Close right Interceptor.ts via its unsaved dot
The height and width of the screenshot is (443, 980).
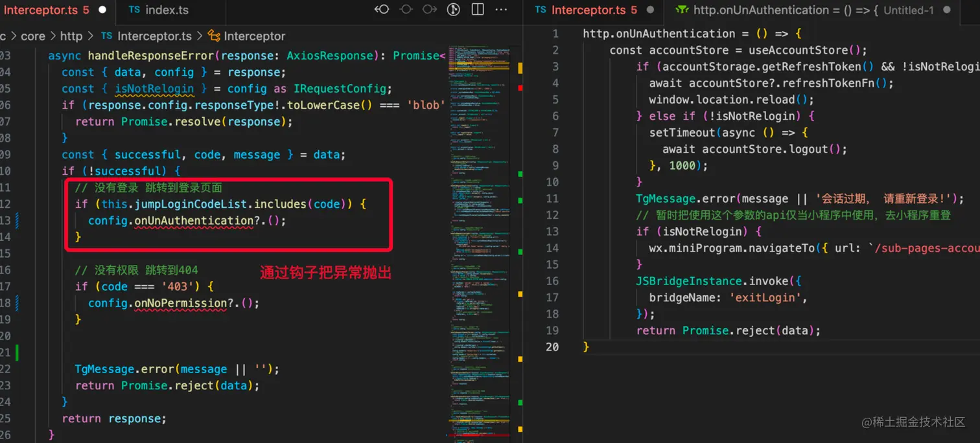650,10
